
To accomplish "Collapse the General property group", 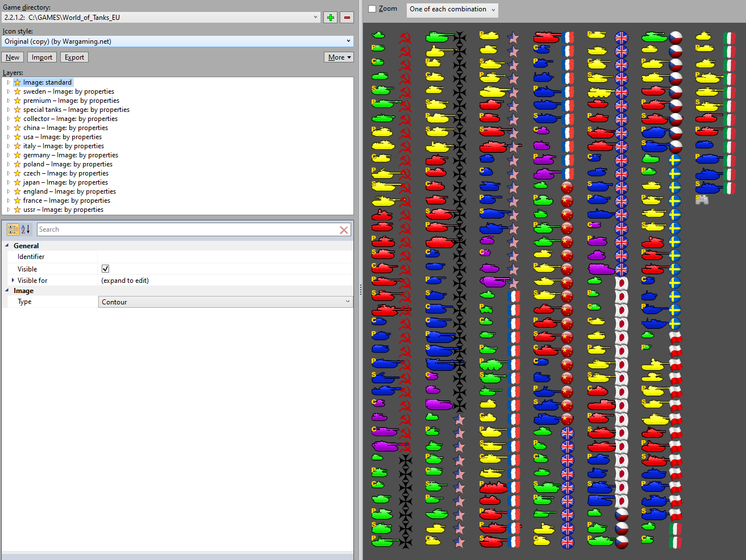I will pyautogui.click(x=7, y=246).
